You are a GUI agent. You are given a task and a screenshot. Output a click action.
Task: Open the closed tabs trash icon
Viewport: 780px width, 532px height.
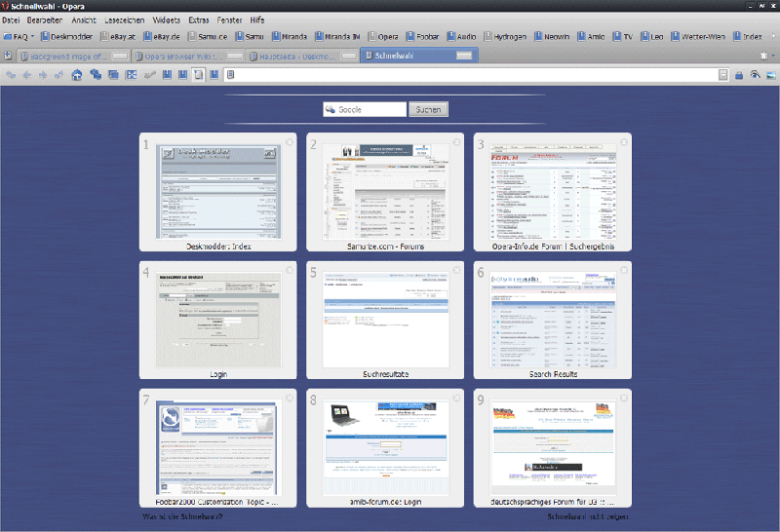click(x=763, y=56)
